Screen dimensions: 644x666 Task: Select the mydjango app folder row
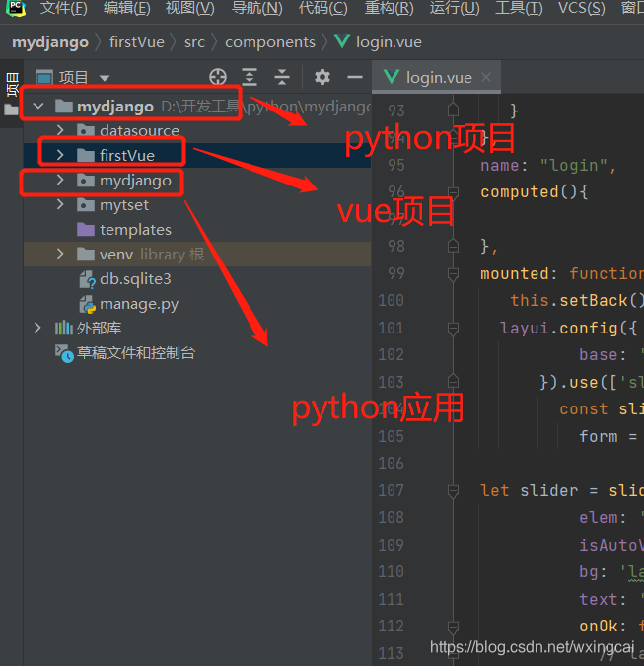pos(197,181)
